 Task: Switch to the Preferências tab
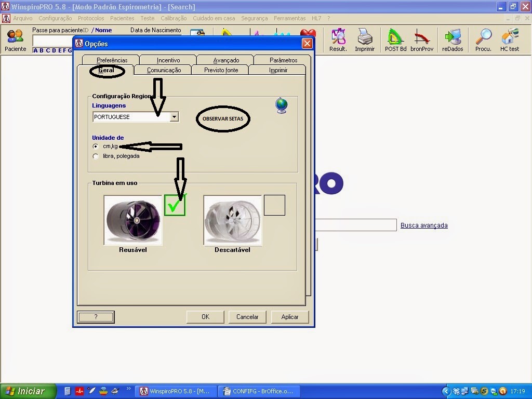coord(112,60)
